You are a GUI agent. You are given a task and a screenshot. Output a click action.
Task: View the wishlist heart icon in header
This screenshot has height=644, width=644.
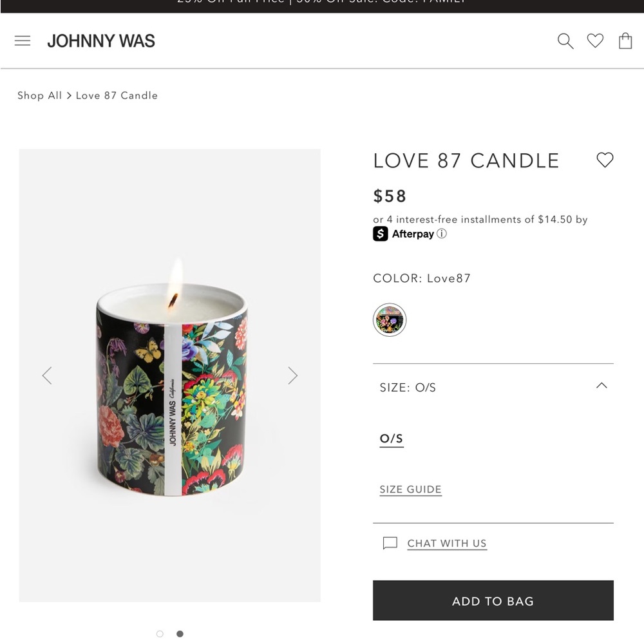coord(594,41)
